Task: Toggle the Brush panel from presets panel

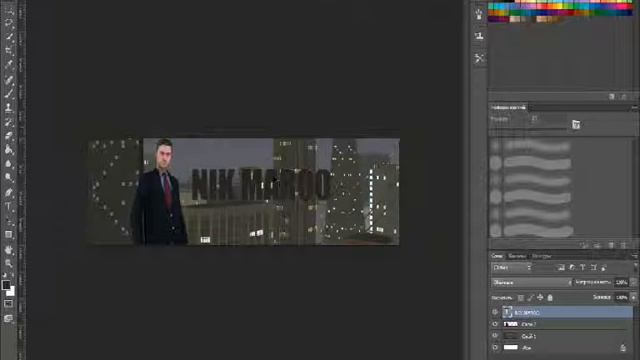Action: 576,124
